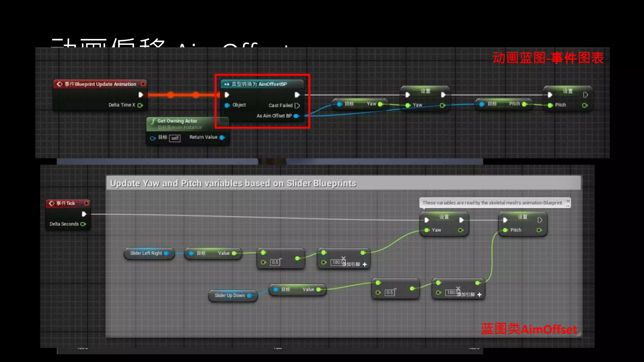
Task: Select the cast to AimOffsetBP node title
Action: pyautogui.click(x=259, y=84)
